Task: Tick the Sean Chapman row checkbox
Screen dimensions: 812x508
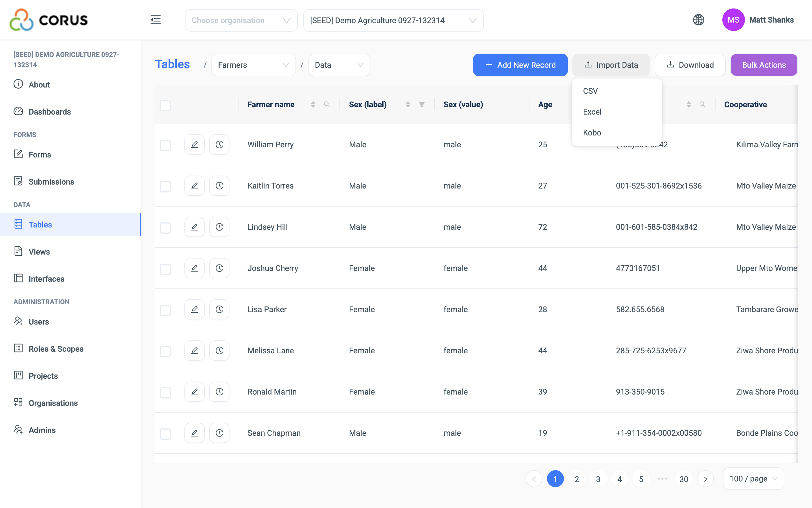Action: click(165, 434)
